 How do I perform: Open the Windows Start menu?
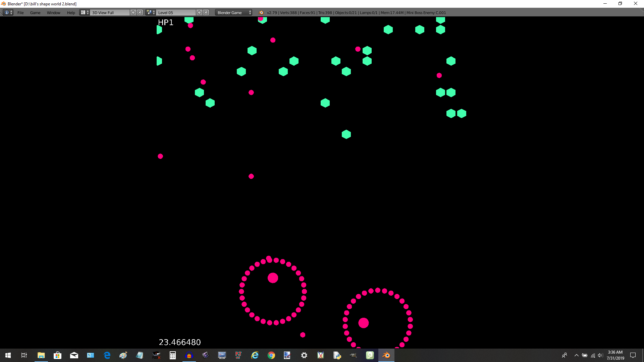(8, 355)
